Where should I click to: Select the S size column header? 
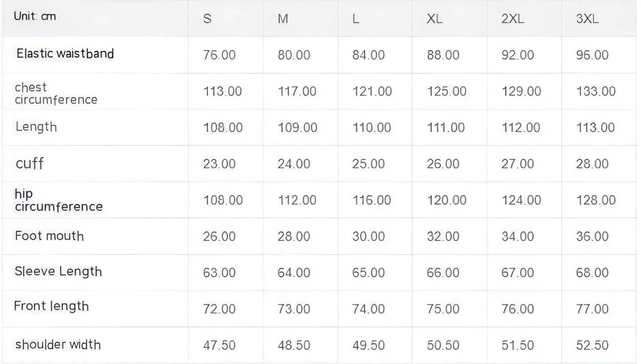tap(207, 20)
